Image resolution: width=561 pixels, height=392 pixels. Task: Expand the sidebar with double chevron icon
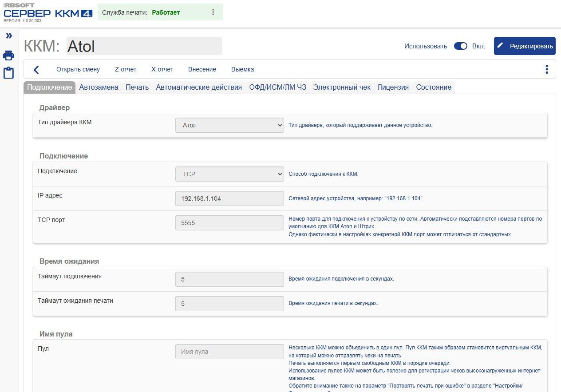[x=9, y=36]
